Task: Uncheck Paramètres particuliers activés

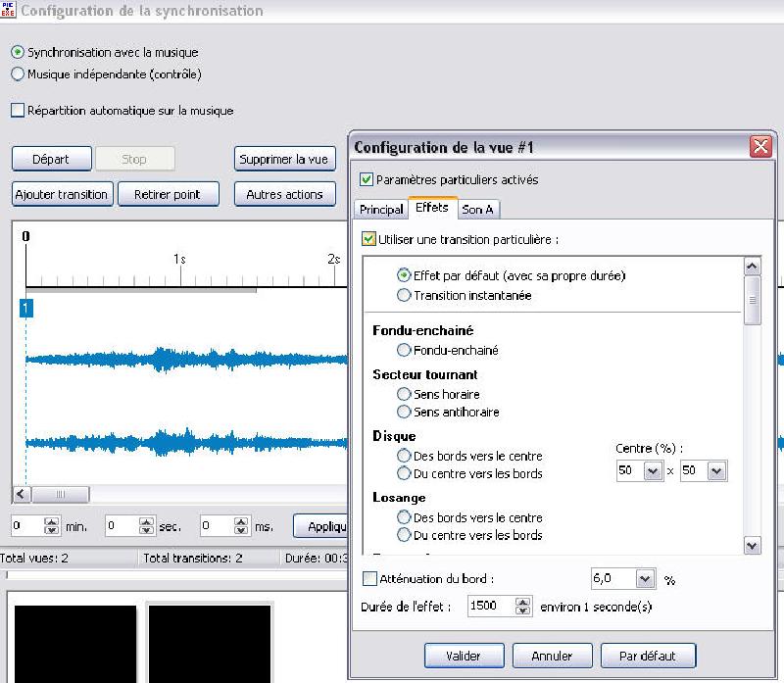Action: coord(367,179)
